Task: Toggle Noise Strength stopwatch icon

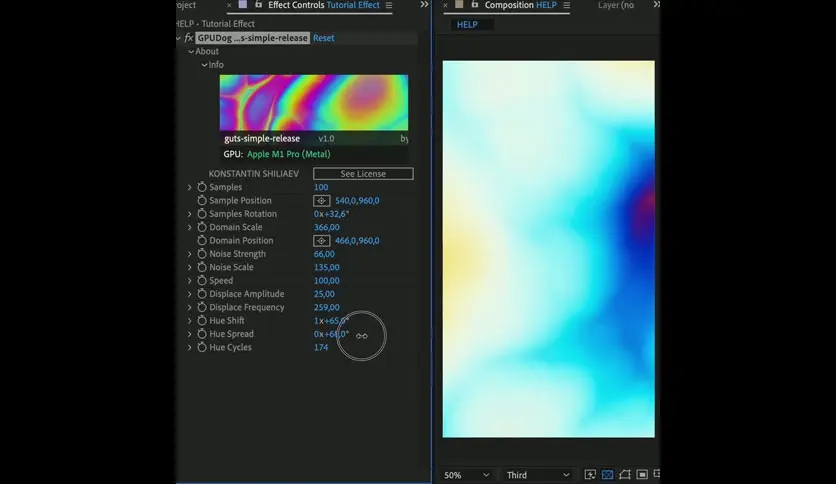Action: (x=202, y=254)
